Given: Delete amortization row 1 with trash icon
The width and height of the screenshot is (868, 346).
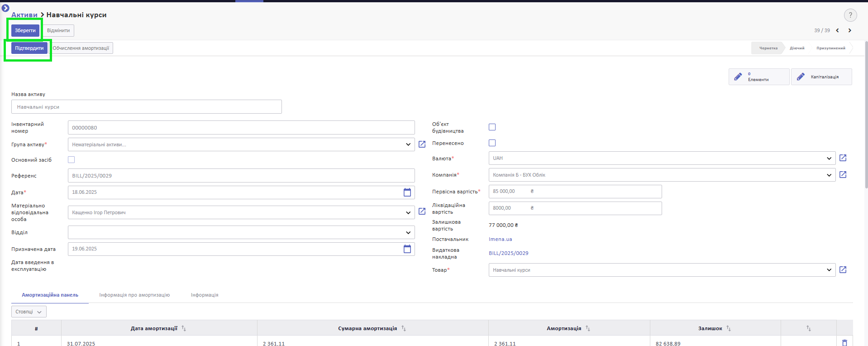Looking at the screenshot, I should pos(844,343).
